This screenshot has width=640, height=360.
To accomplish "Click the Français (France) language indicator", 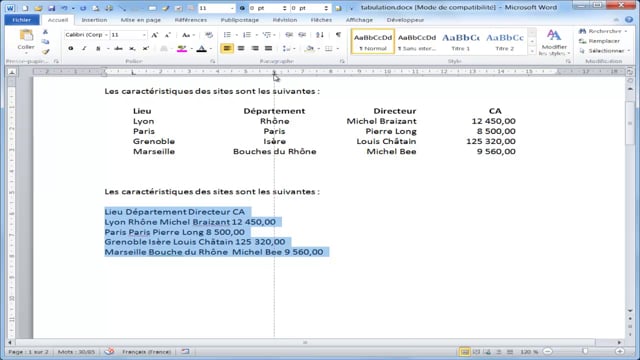I will pyautogui.click(x=146, y=351).
